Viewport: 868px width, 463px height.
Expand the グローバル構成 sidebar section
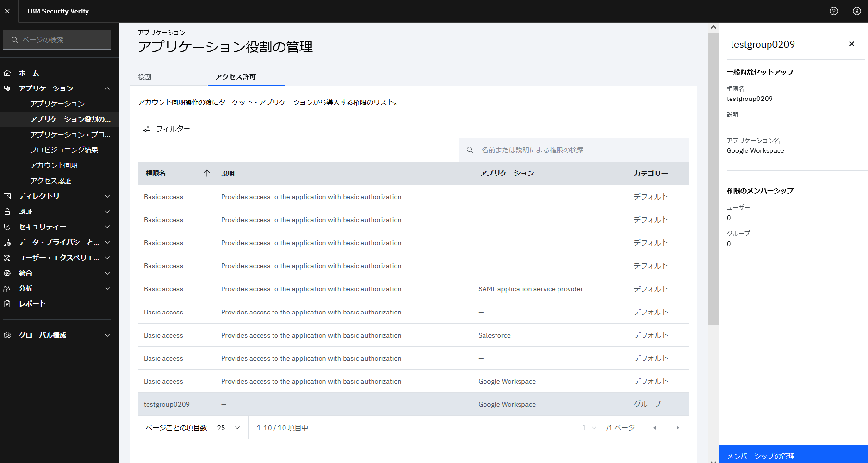(x=107, y=335)
